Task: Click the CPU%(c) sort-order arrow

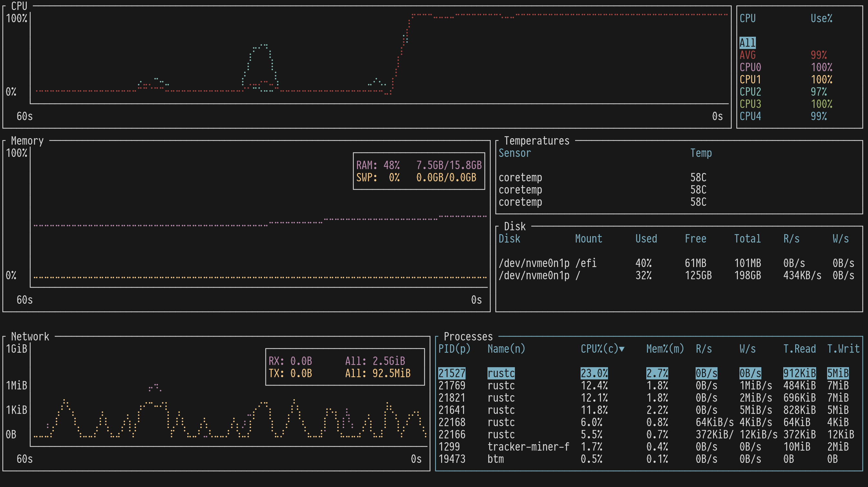Action: [622, 349]
